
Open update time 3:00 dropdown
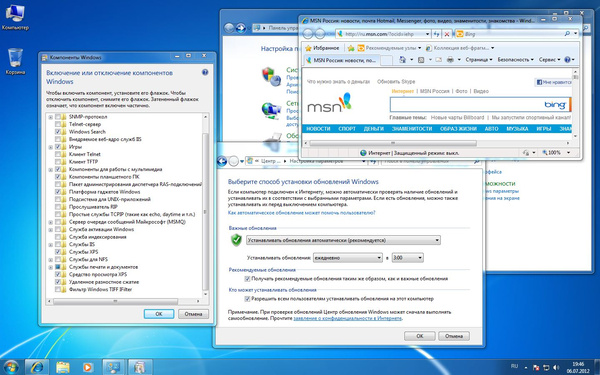(x=407, y=258)
